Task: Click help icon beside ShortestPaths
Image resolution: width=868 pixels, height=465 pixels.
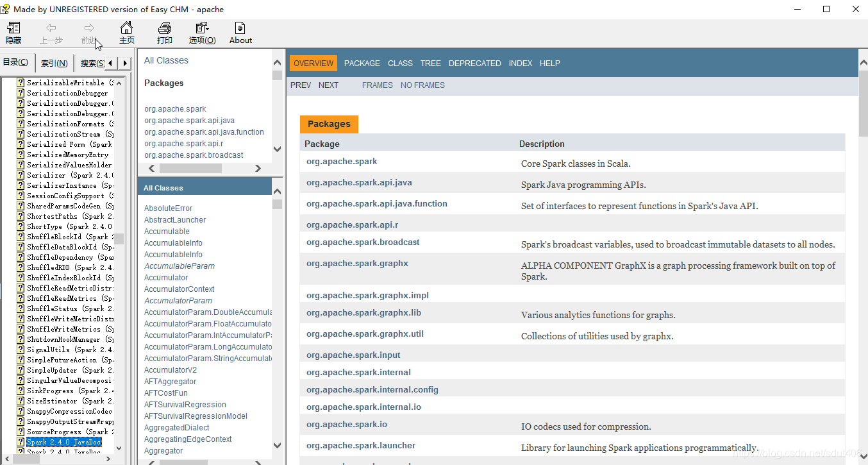Action: tap(21, 216)
